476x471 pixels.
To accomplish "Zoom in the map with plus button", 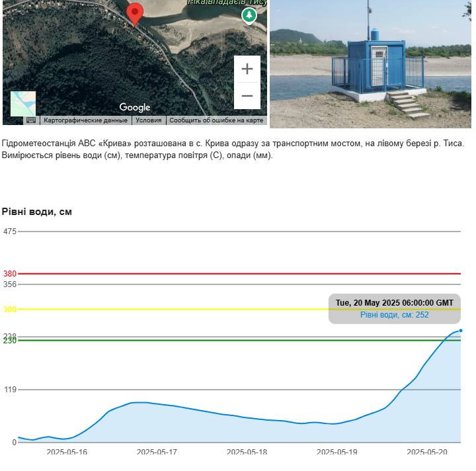I will [x=247, y=69].
